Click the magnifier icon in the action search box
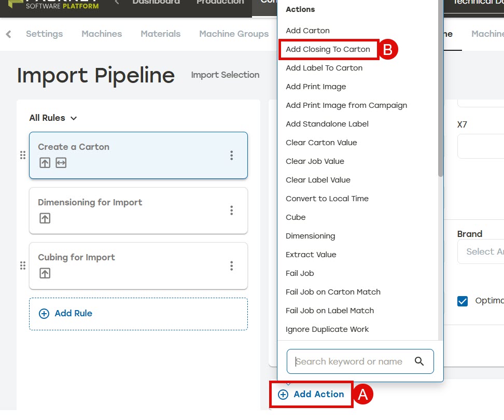The image size is (504, 420). click(x=419, y=361)
